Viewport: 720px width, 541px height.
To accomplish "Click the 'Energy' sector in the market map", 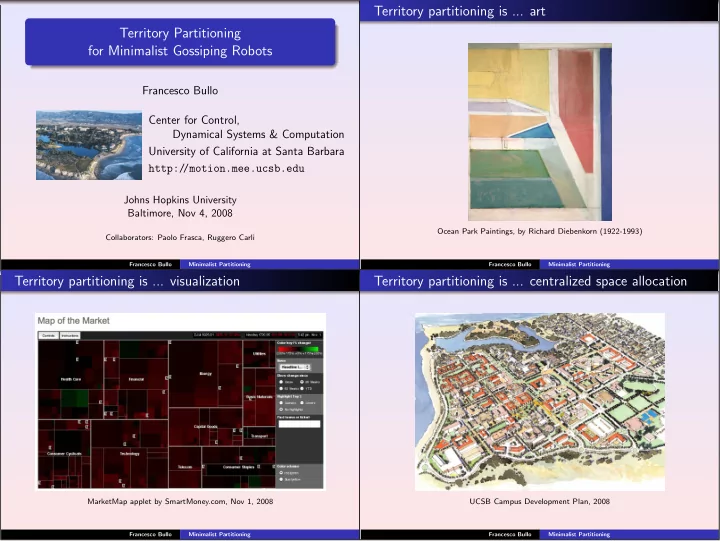I will pos(206,373).
